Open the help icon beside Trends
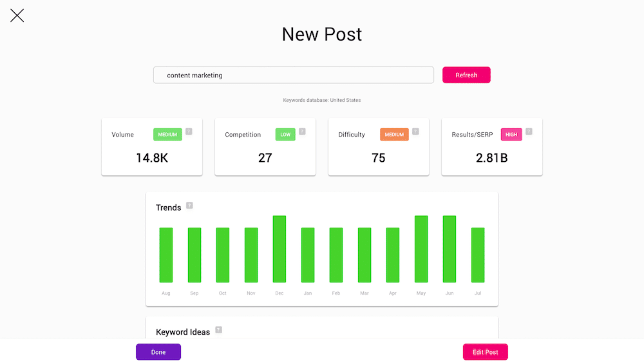The image size is (644, 363). [189, 205]
